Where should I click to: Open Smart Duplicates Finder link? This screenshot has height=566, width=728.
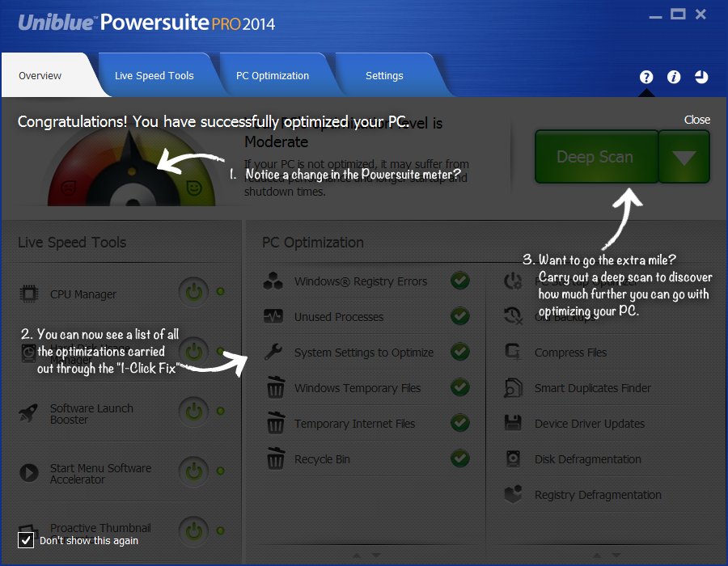tap(593, 388)
